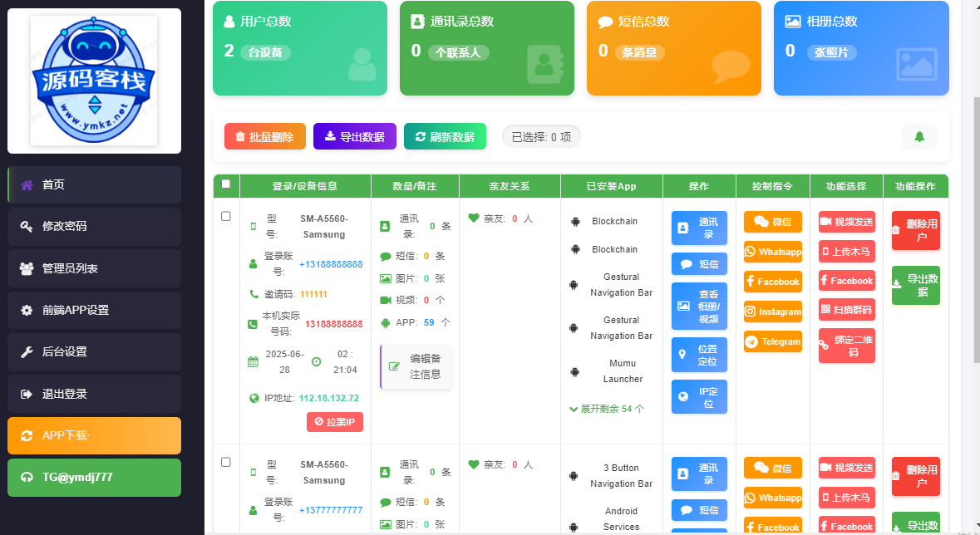Click the green TG@ymdj777 button

point(95,478)
